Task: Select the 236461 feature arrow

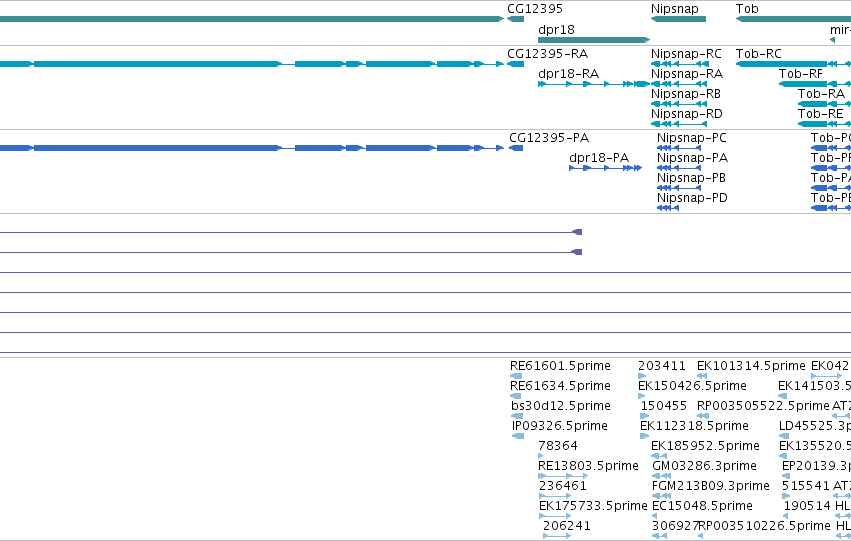Action: [x=555, y=496]
